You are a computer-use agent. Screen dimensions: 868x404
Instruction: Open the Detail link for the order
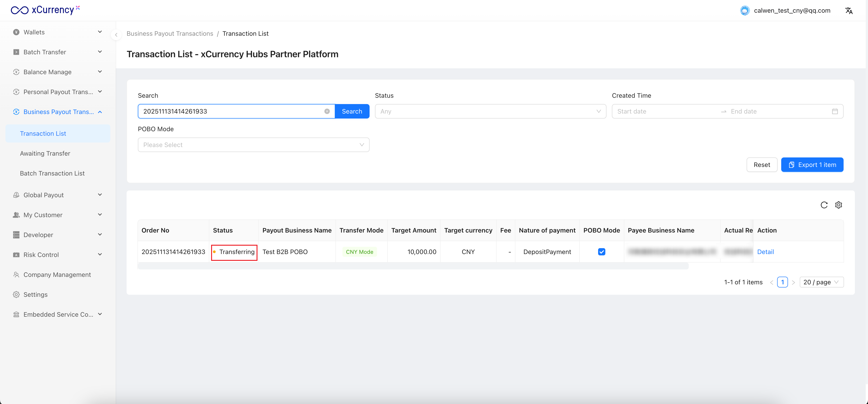[x=765, y=252]
